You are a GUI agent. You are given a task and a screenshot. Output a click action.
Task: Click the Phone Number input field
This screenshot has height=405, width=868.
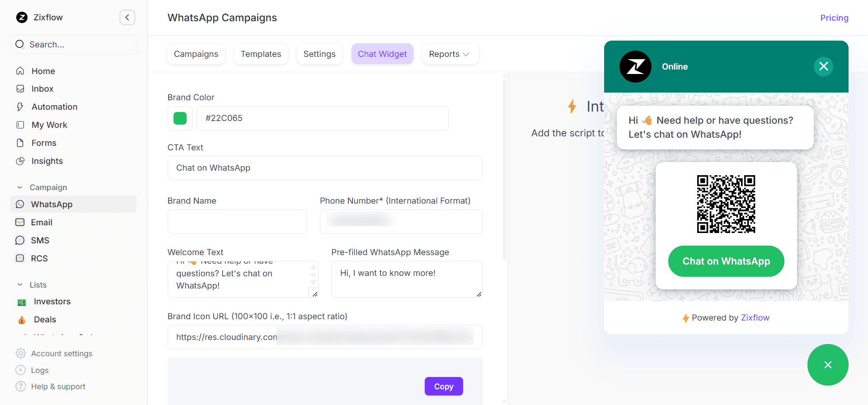(x=401, y=222)
